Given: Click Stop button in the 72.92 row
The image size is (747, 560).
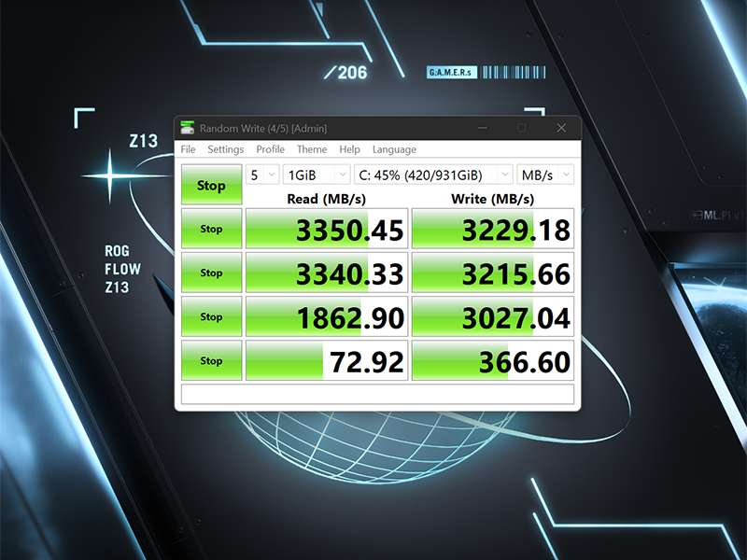Looking at the screenshot, I should coord(212,360).
